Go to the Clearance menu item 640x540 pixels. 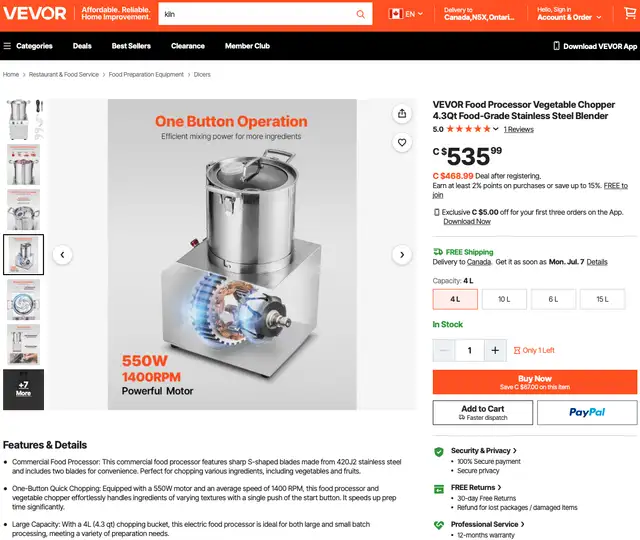(188, 46)
